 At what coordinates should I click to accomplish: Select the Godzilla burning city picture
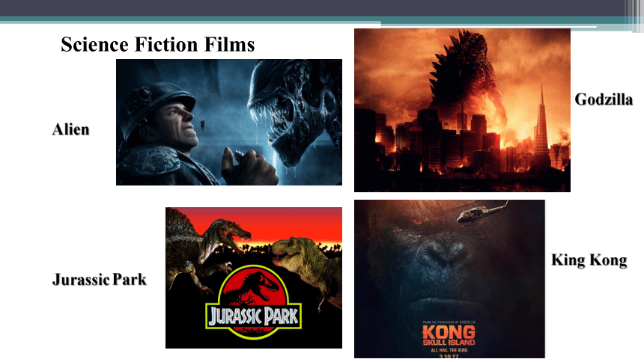[x=462, y=110]
